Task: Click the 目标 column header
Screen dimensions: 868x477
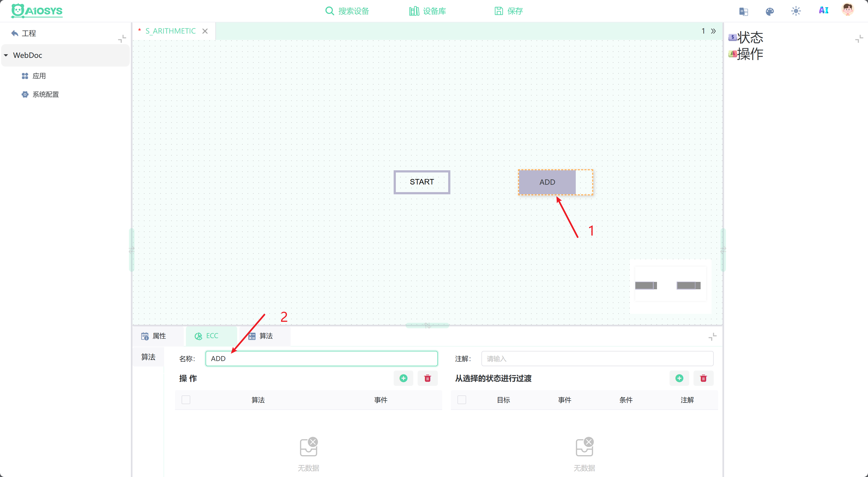Action: [x=504, y=400]
